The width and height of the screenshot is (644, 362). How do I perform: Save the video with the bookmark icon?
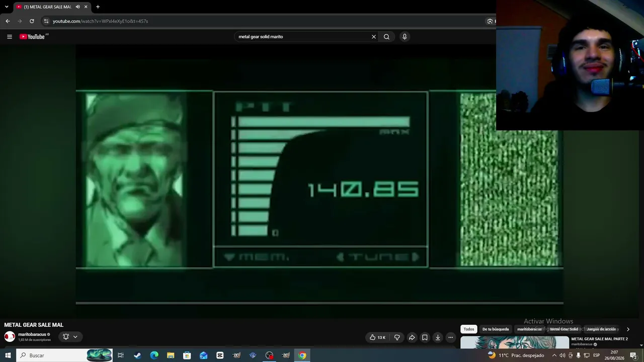425,337
